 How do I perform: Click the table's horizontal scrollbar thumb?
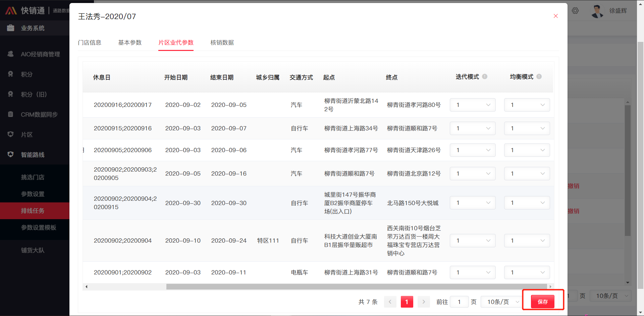coord(357,287)
